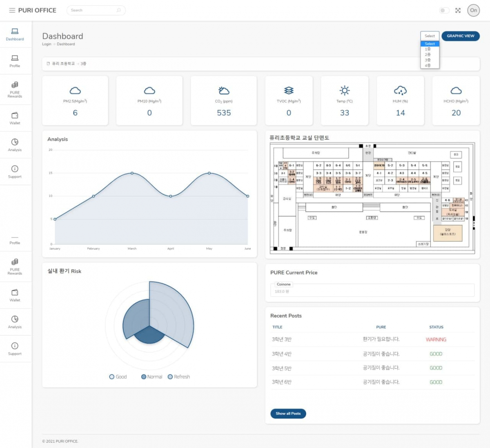Click the Coinone tab under PURE Current Price
The width and height of the screenshot is (490, 448).
(283, 284)
